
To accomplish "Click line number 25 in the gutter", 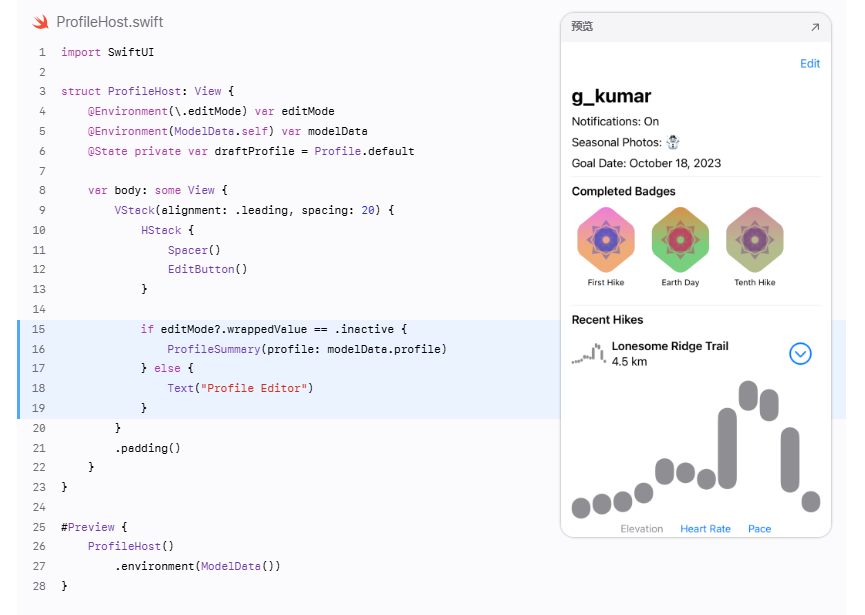I will coord(39,527).
